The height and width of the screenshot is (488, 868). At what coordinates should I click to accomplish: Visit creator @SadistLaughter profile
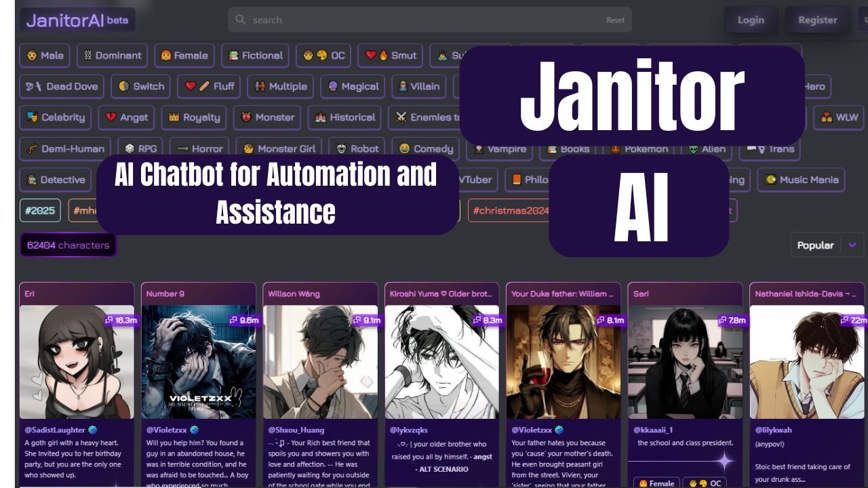click(x=56, y=430)
